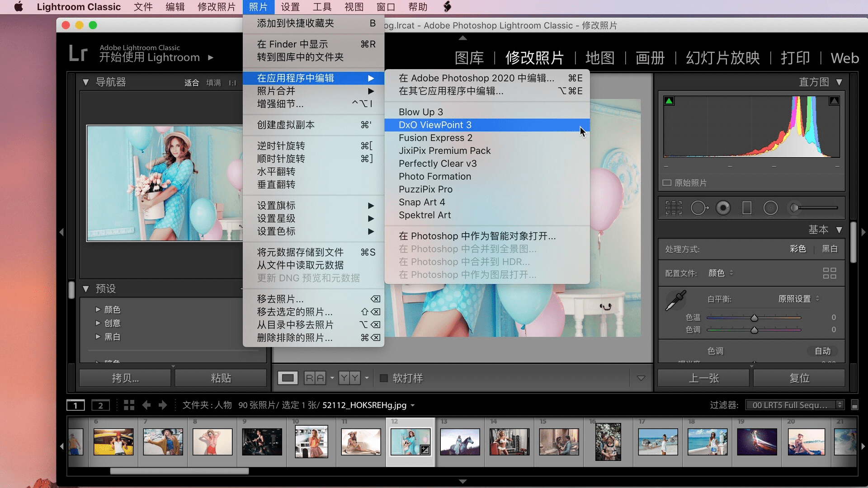Drag the 色温 white balance slider
Viewport: 868px width, 488px height.
coord(753,317)
